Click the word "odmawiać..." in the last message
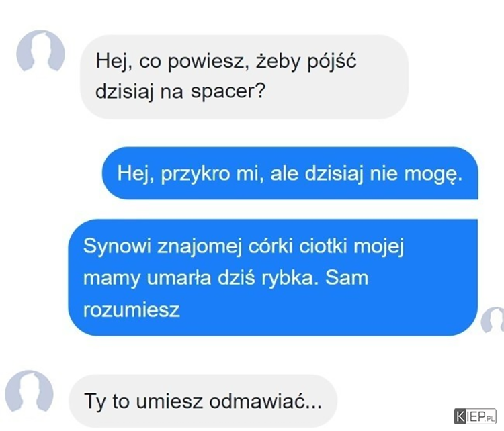 pyautogui.click(x=266, y=401)
